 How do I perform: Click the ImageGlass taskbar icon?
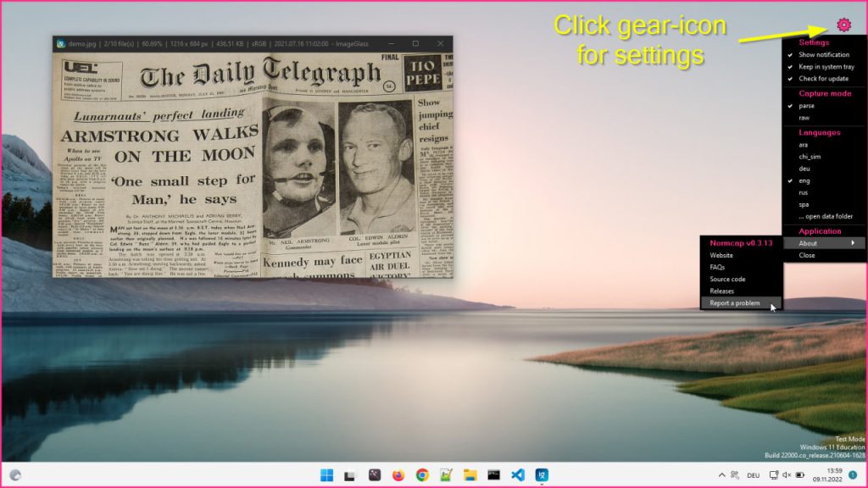click(542, 475)
